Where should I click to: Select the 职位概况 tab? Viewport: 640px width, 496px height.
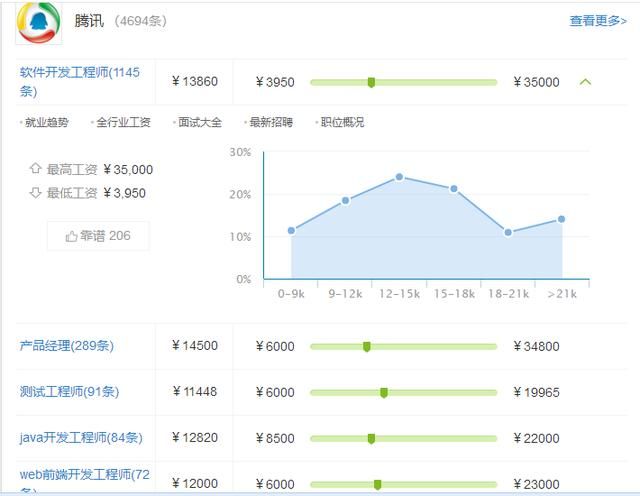point(342,122)
